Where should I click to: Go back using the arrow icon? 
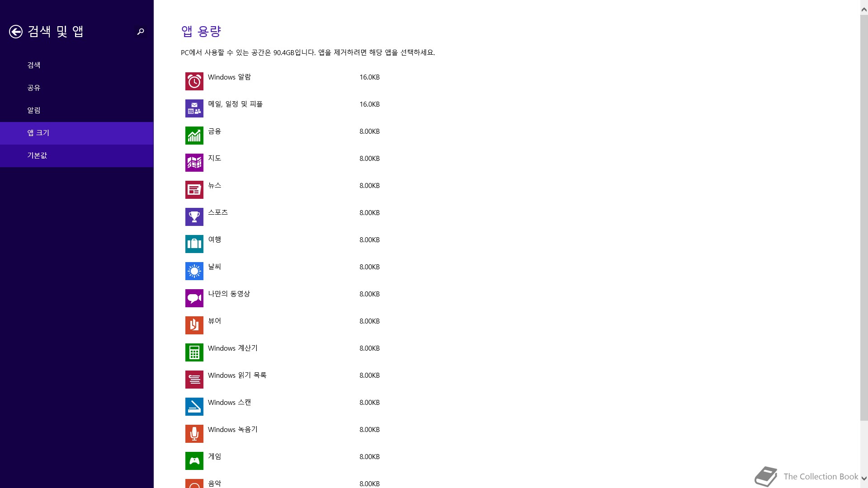pyautogui.click(x=16, y=31)
